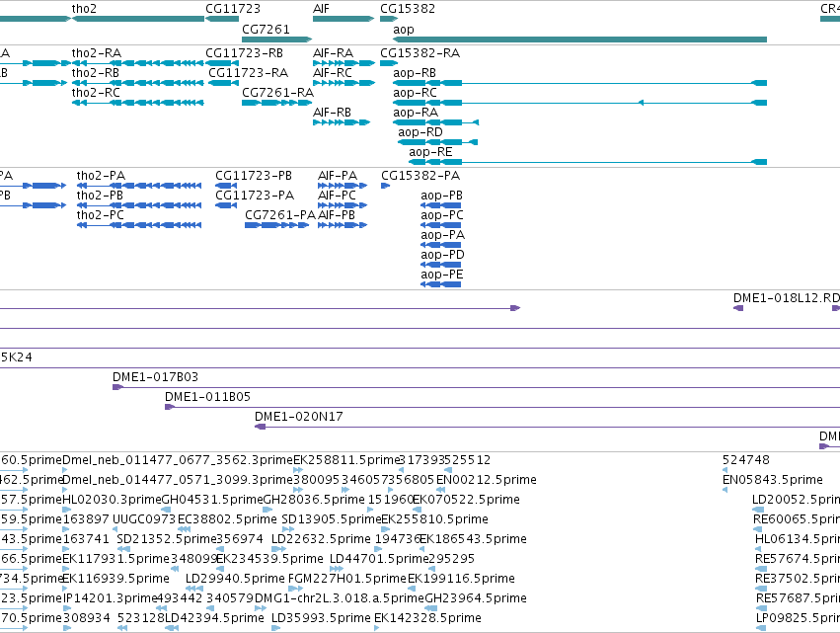Select transcript CG11723-RB
This screenshot has height=633, width=840.
point(244,53)
